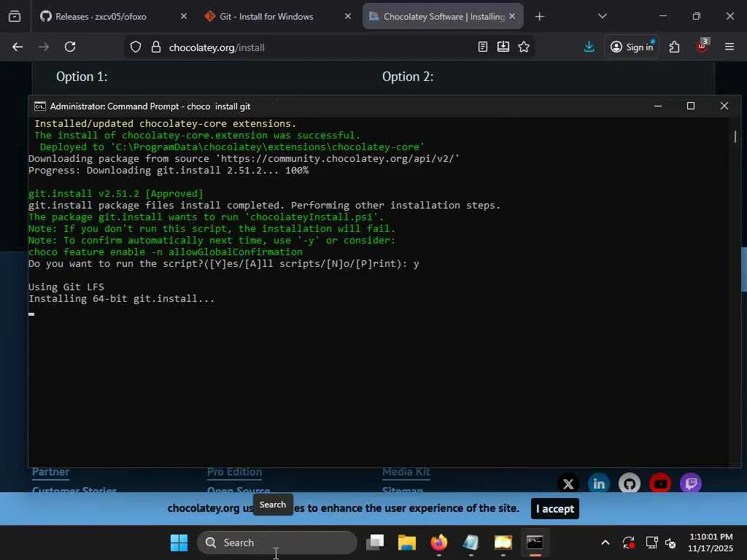Go back to previous page
This screenshot has height=560, width=747.
click(x=18, y=47)
